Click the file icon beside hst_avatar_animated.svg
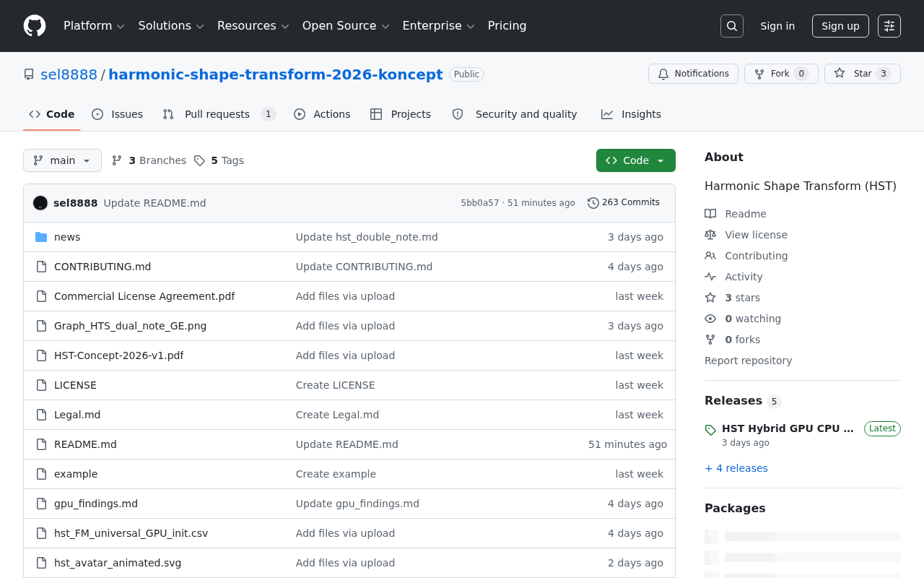Screen dimensions: 924x578 click(41, 563)
